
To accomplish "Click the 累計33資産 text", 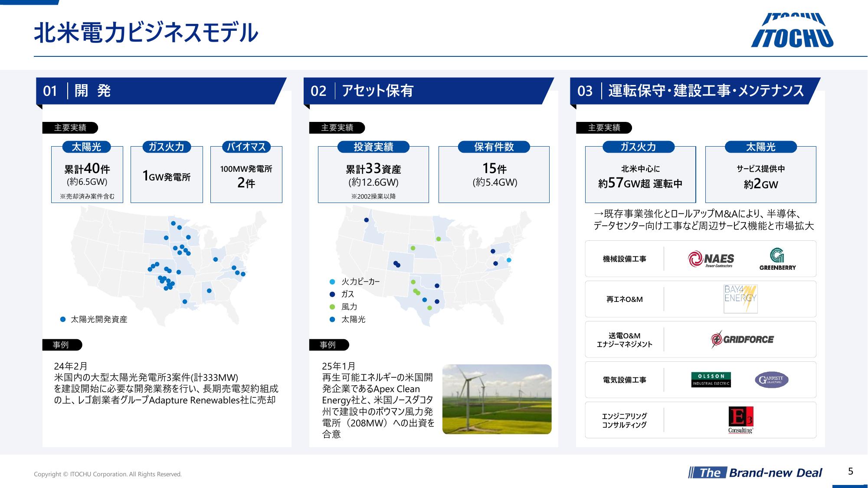I will coord(373,168).
